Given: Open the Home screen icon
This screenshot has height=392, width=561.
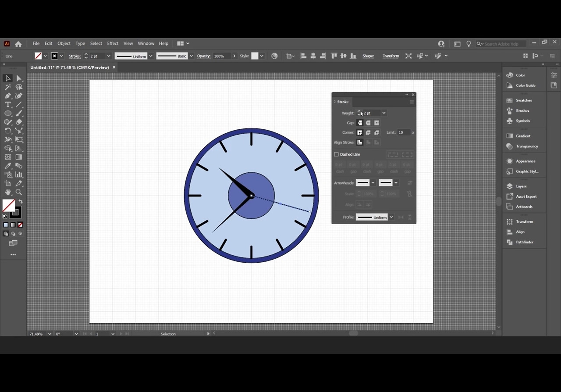Looking at the screenshot, I should tap(18, 44).
